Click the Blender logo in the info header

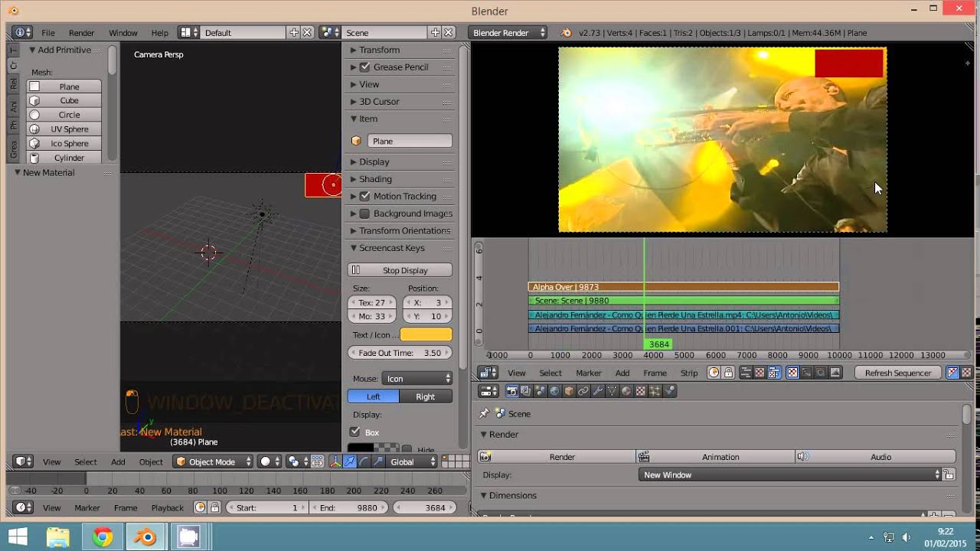pos(566,33)
